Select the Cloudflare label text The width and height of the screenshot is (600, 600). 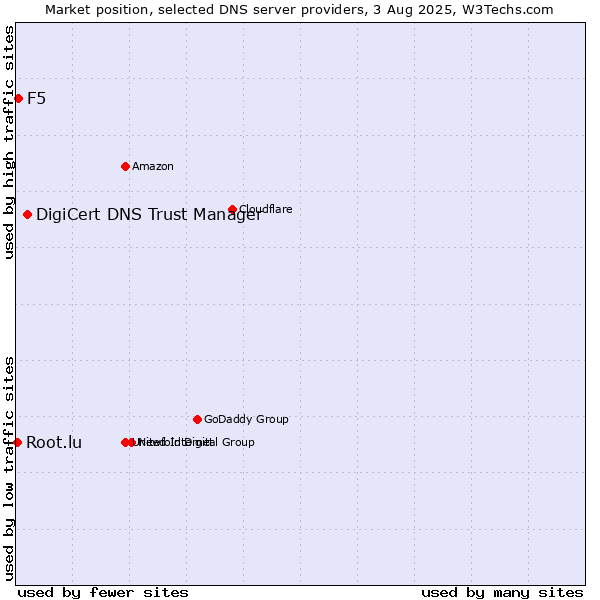click(x=266, y=209)
